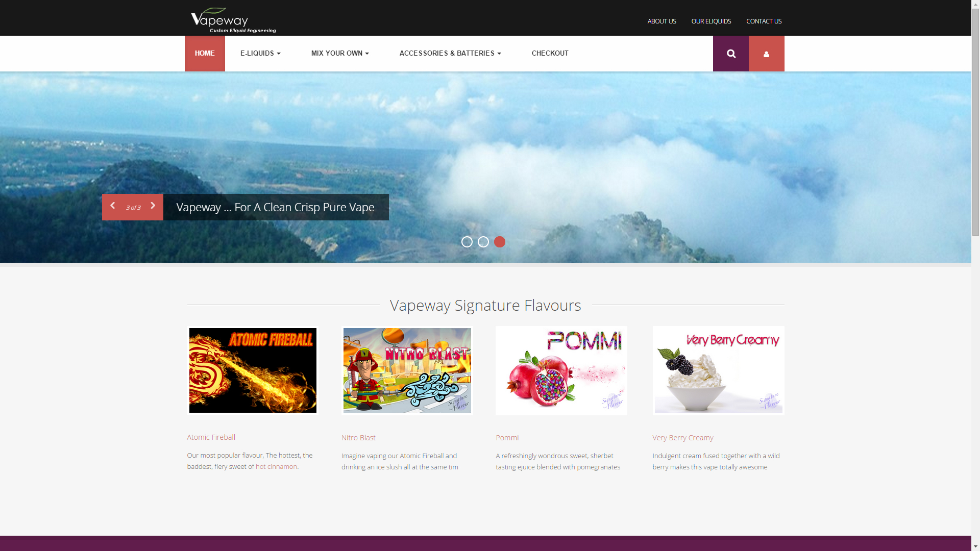Click the Nitro Blast product image
This screenshot has height=551, width=980.
pyautogui.click(x=407, y=370)
